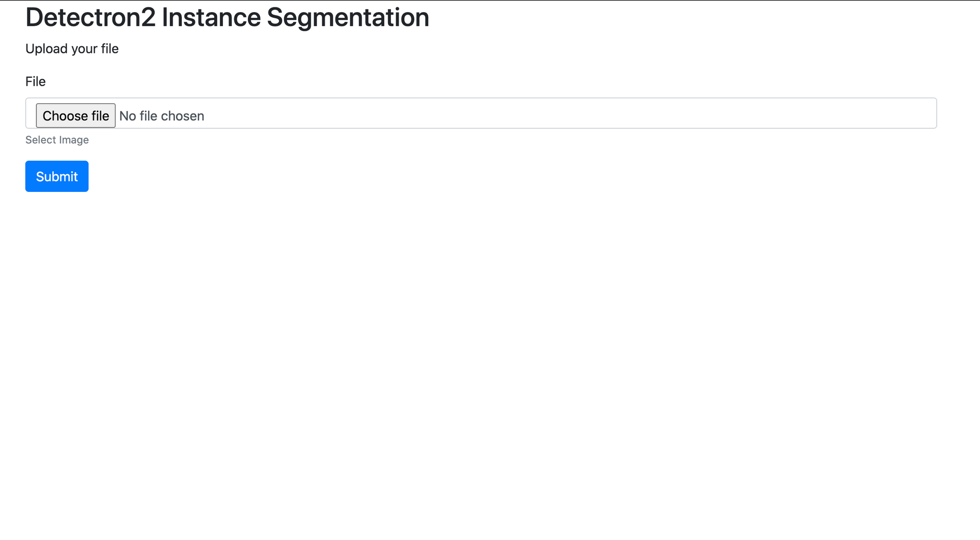Click the word 'Instance' in the page title

[211, 18]
